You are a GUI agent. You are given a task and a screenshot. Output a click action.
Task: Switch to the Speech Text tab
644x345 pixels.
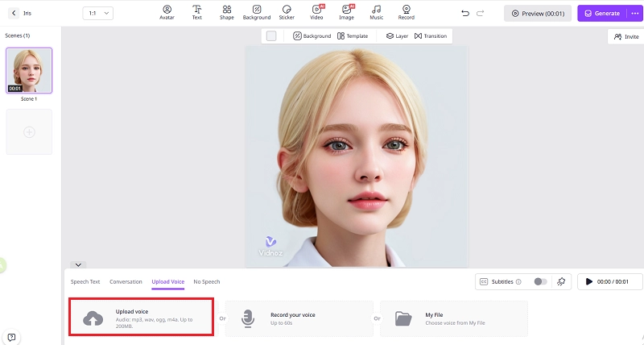click(x=85, y=281)
